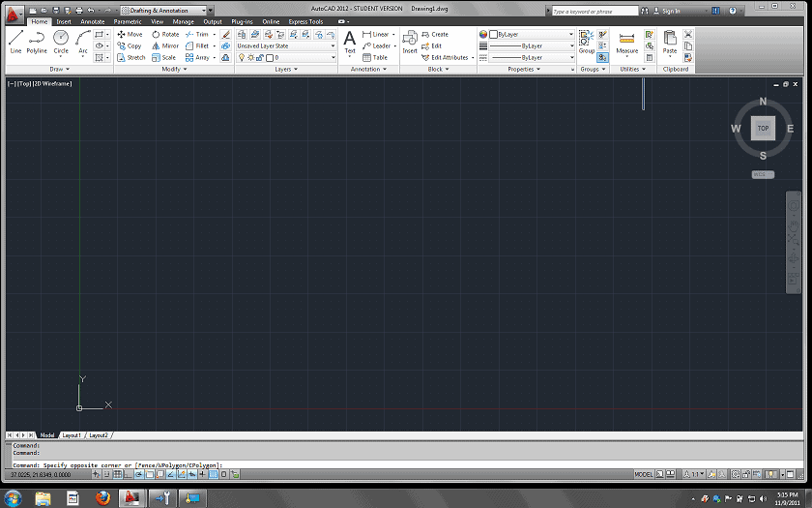Use the Mirror tool
Image resolution: width=812 pixels, height=508 pixels.
(x=165, y=45)
